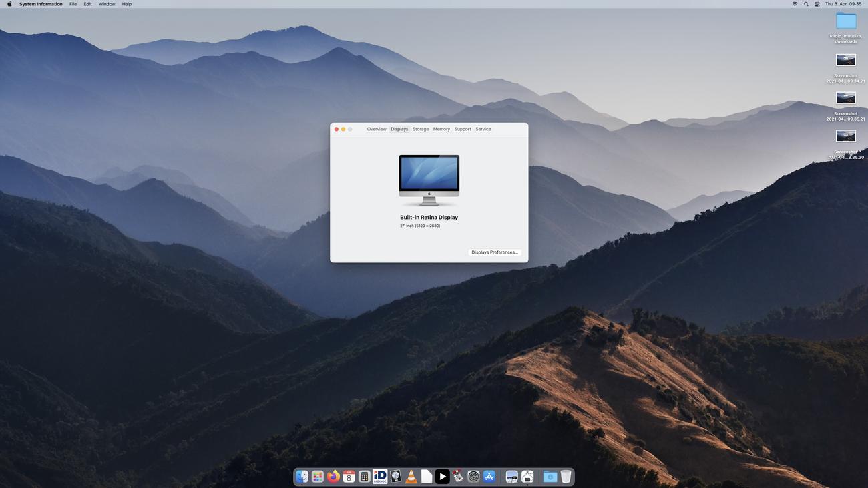Image resolution: width=868 pixels, height=488 pixels.
Task: Open the Trash in the Dock
Action: (566, 477)
